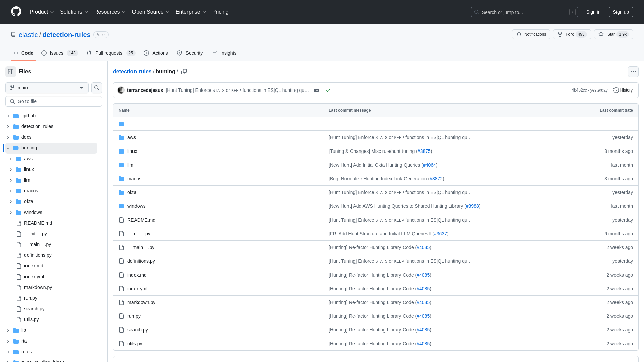The image size is (644, 362).
Task: Expand the rta folder in tree
Action: (8, 341)
